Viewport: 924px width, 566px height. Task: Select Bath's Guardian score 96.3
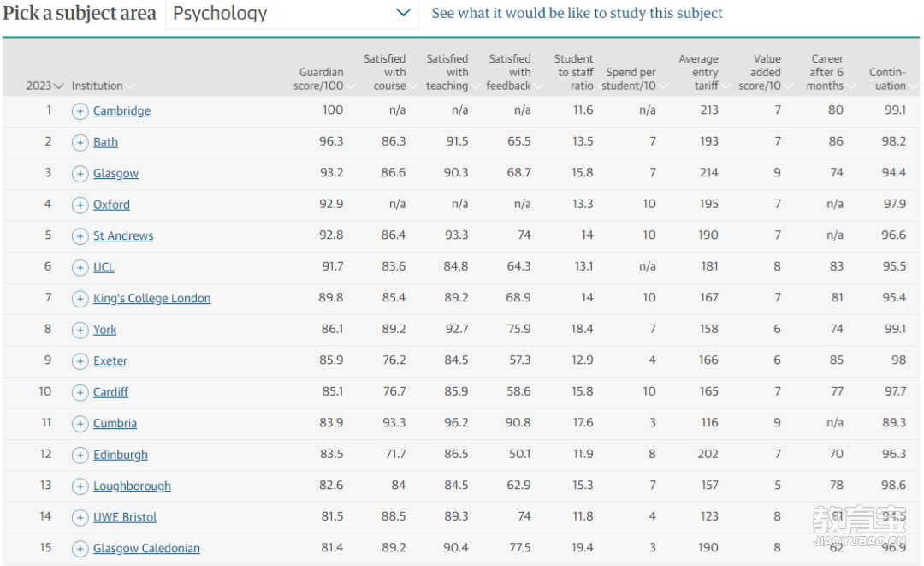pos(331,141)
